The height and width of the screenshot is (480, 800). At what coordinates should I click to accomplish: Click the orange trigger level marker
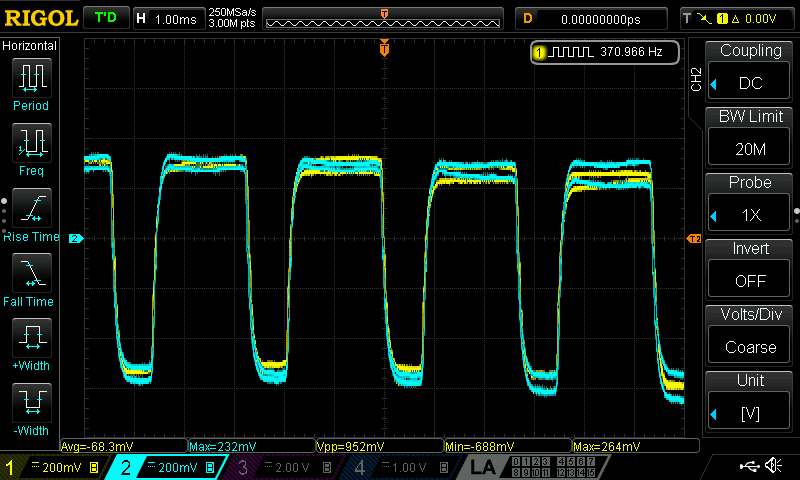[x=694, y=239]
